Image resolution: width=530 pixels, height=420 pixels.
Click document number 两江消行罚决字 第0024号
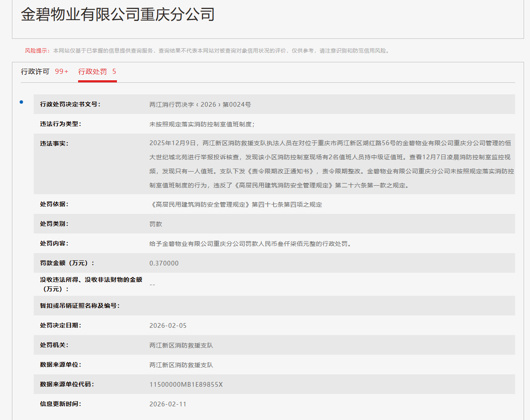click(200, 105)
